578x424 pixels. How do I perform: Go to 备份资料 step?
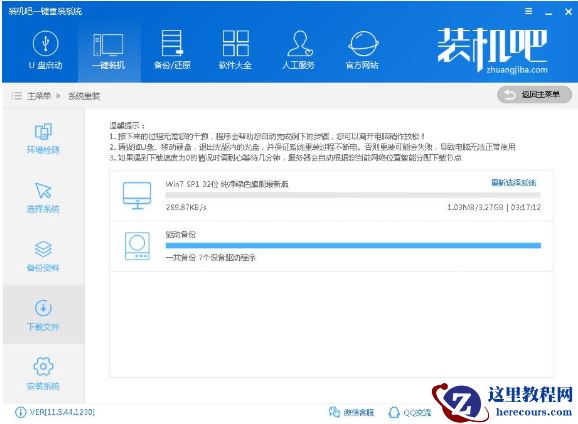43,256
